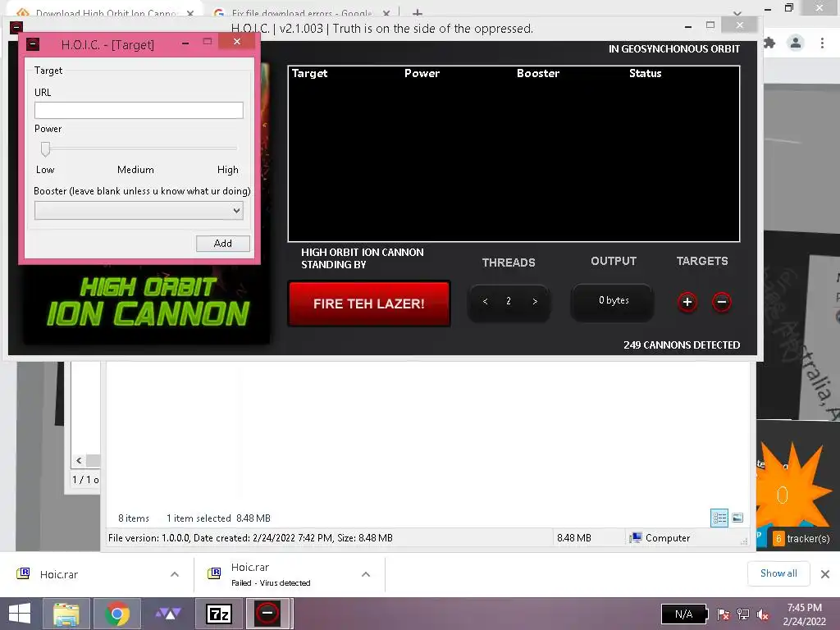Screen dimensions: 840x630
Task: Click the IN GEOSYNCHONOUS ORBIT label
Action: tap(674, 48)
